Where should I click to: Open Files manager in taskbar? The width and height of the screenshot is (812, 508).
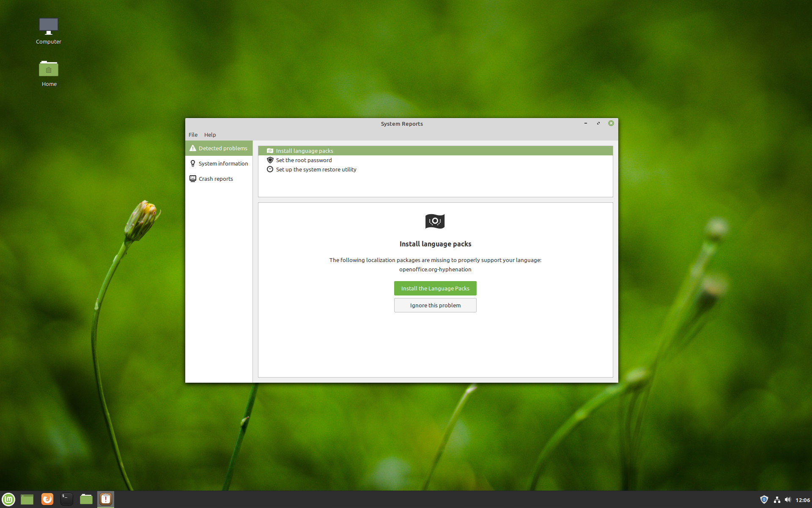pyautogui.click(x=86, y=500)
